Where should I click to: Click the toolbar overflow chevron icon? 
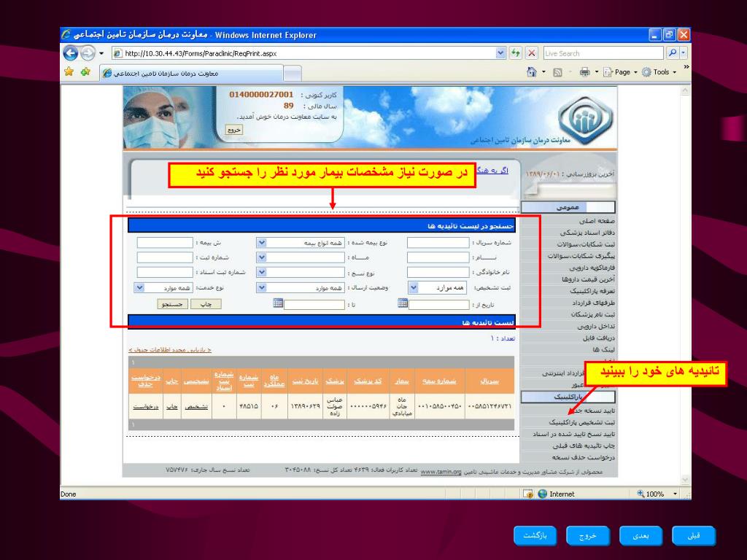(x=686, y=67)
